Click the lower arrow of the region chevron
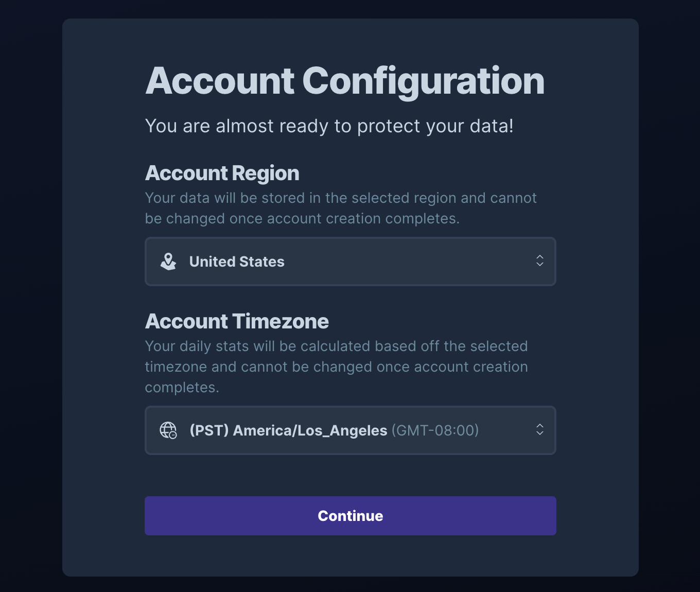Viewport: 700px width, 592px height. point(540,265)
